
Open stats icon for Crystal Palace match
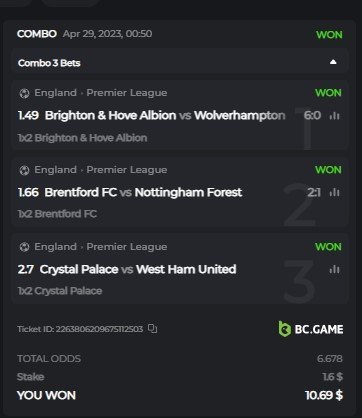[334, 269]
